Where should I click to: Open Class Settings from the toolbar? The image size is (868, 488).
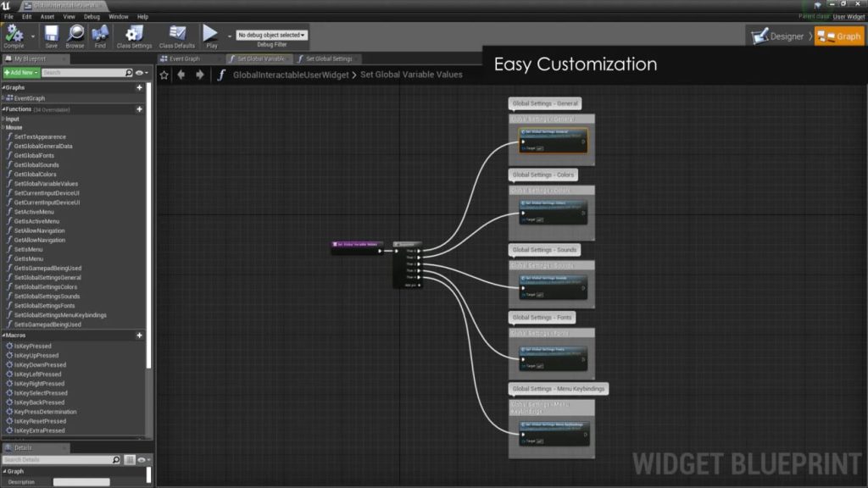[134, 36]
